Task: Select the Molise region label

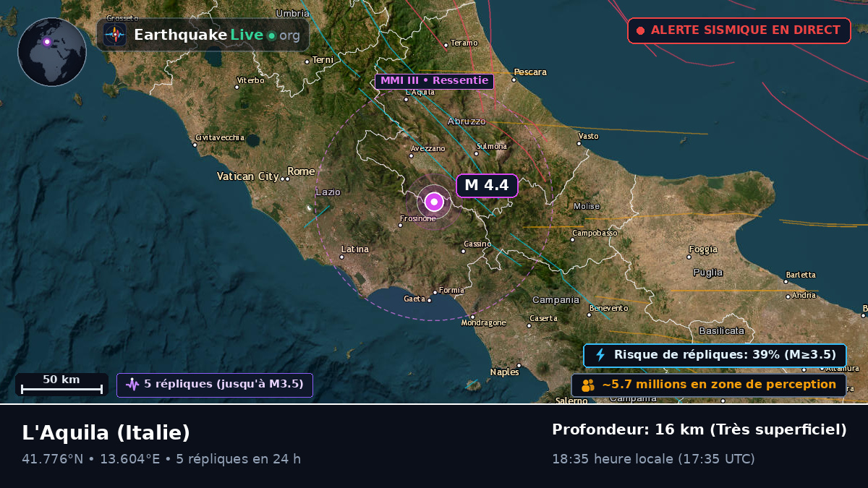Action: (587, 207)
